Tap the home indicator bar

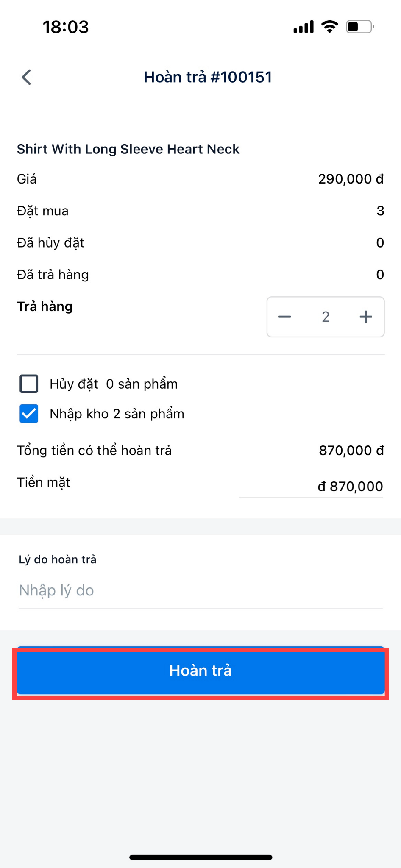200,857
